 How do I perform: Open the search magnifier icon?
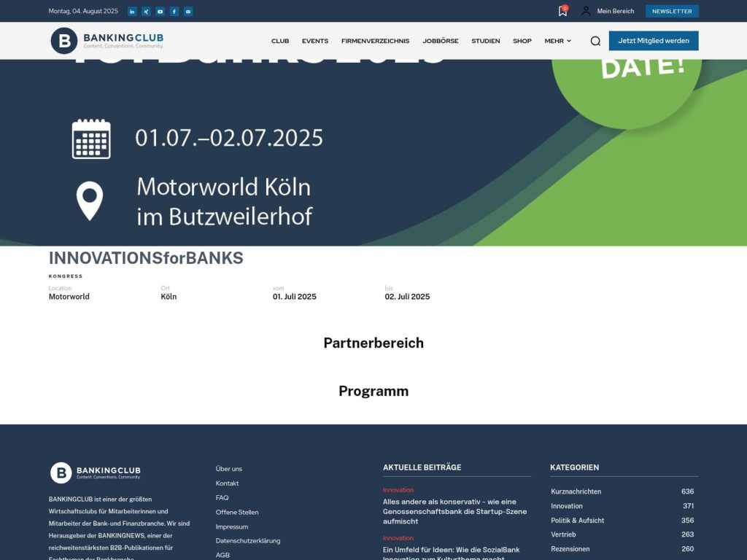595,41
